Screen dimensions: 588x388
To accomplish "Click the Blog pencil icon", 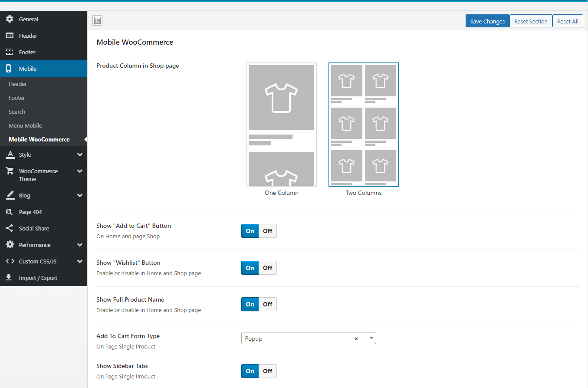I will coord(10,195).
